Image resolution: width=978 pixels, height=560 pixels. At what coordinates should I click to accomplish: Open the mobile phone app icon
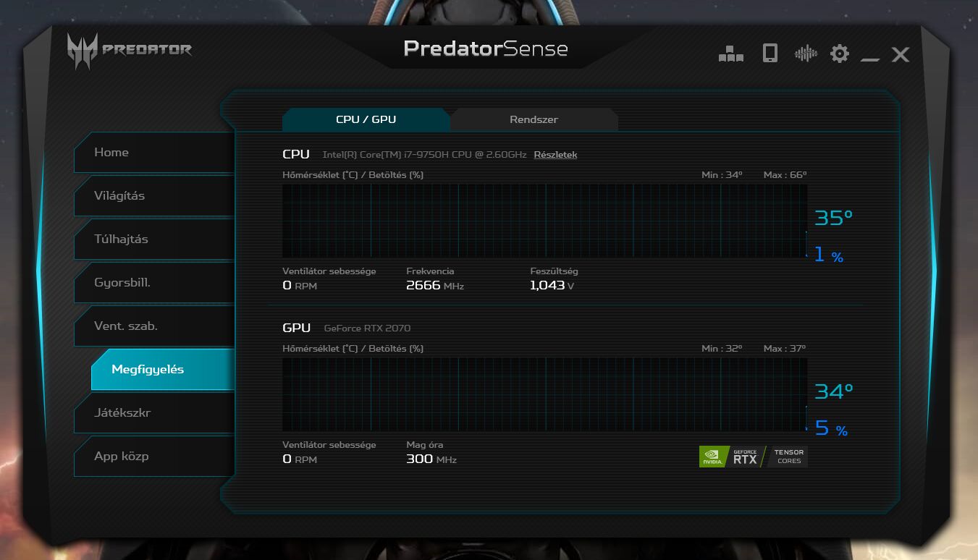(x=770, y=53)
